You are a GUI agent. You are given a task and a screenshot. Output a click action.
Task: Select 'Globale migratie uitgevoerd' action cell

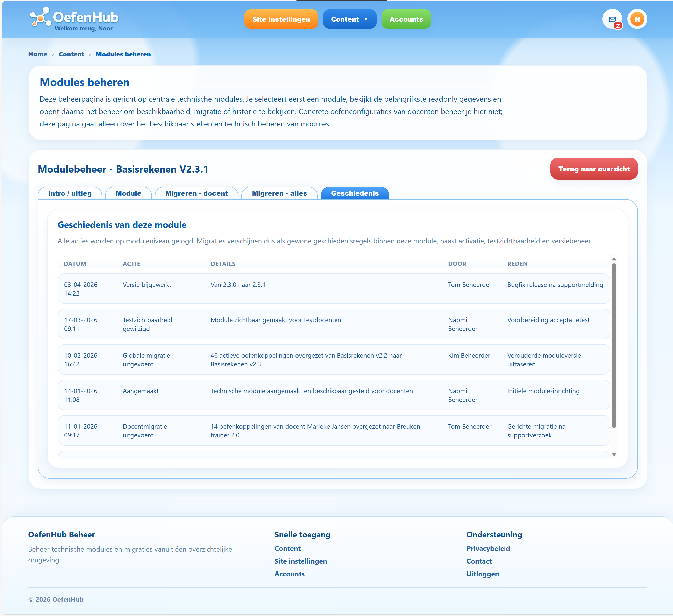click(x=146, y=360)
